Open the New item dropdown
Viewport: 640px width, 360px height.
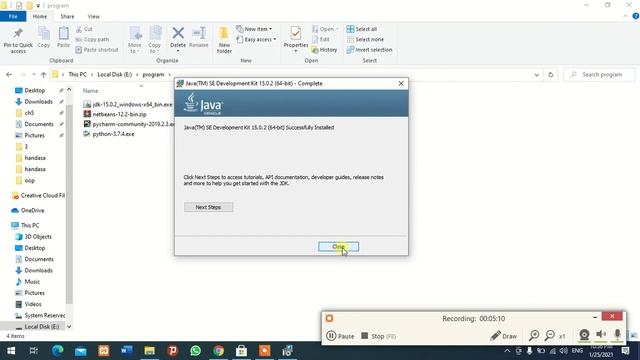[x=254, y=29]
